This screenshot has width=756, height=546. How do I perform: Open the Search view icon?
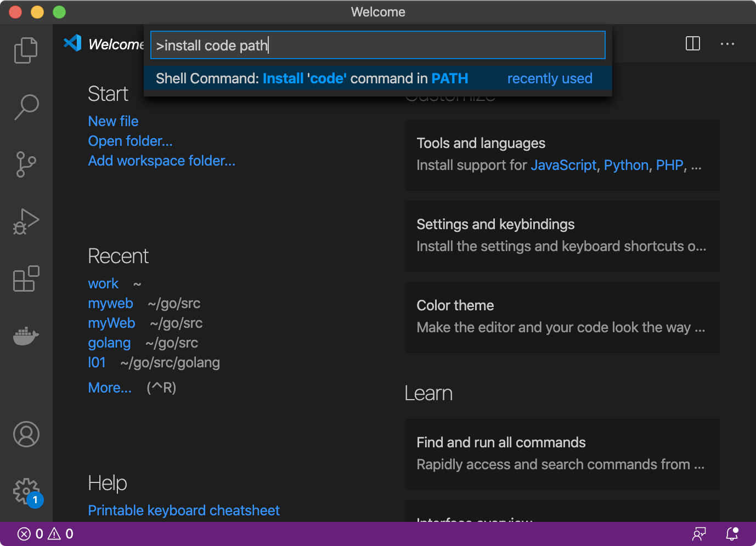pos(26,107)
